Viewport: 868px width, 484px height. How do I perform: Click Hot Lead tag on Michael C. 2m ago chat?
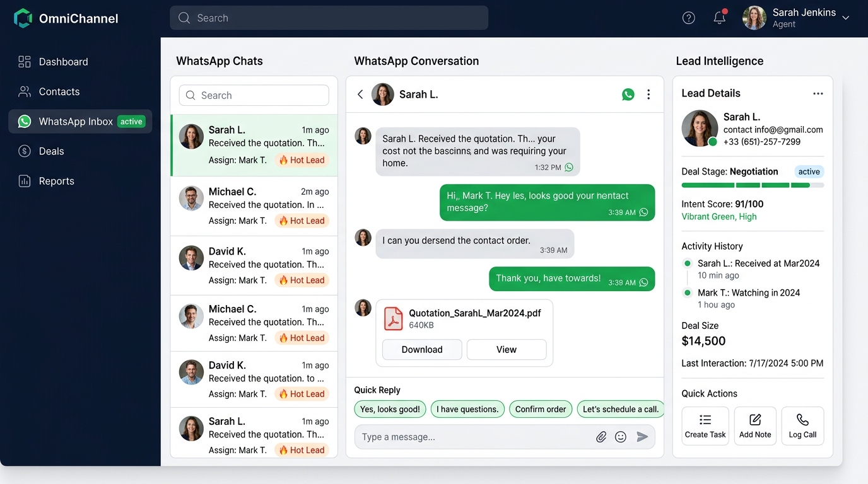coord(302,221)
